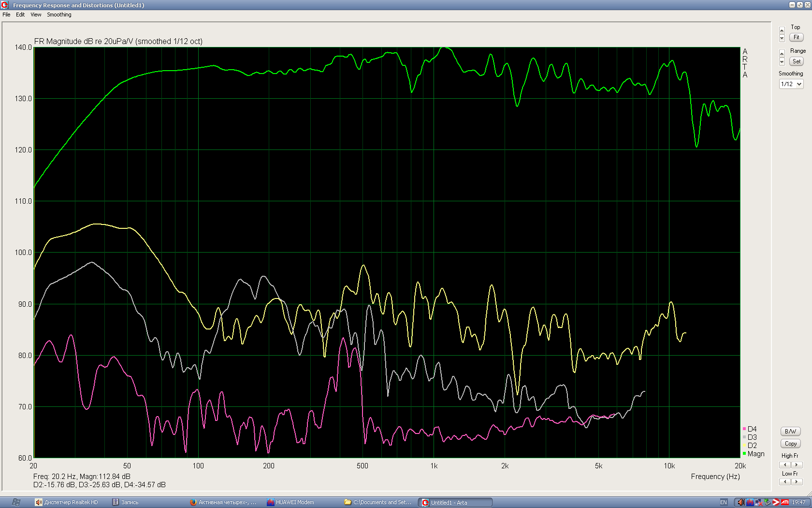Open the Smoothing 1/12 dropdown
This screenshot has width=812, height=508.
coord(791,84)
